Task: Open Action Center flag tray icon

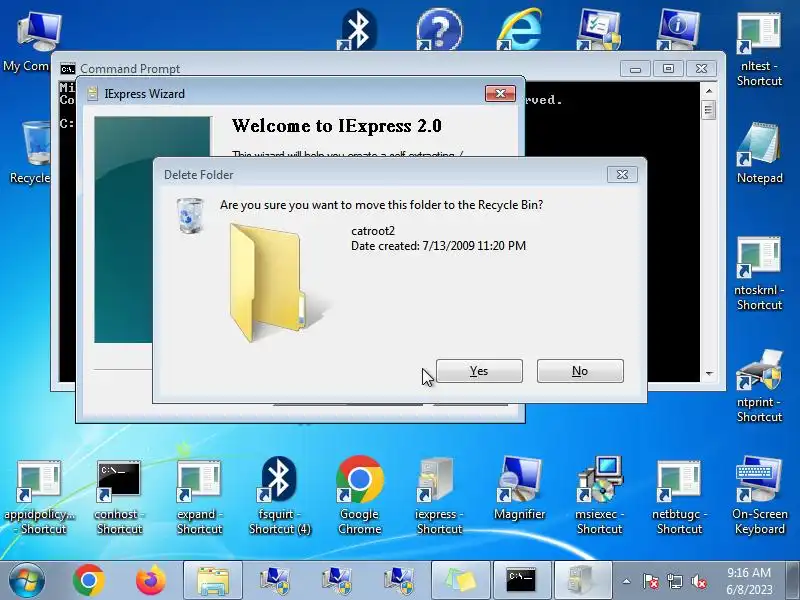Action: (650, 581)
